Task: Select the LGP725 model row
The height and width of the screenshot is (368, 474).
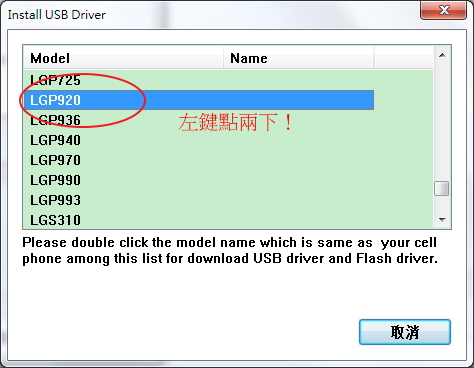Action: [x=199, y=80]
